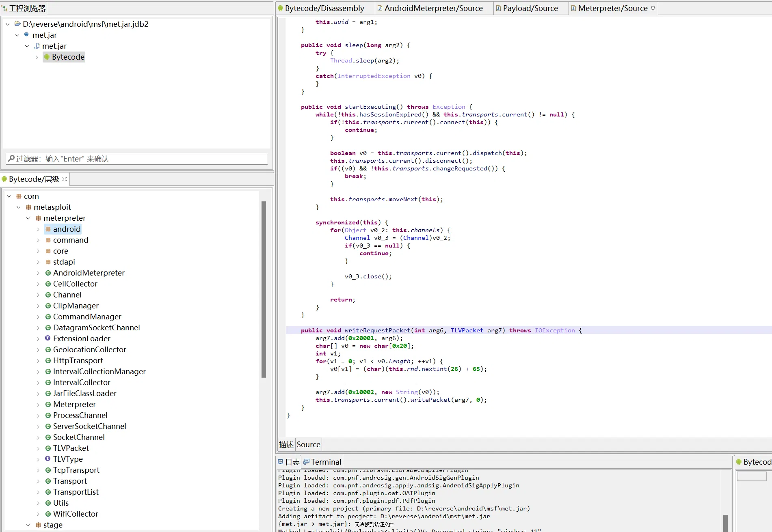Click the stage package icon
Viewport: 772px width, 532px height.
pos(38,525)
